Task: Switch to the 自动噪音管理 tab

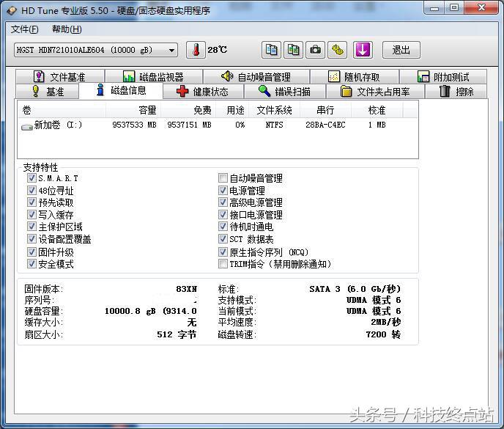Action: (x=256, y=76)
